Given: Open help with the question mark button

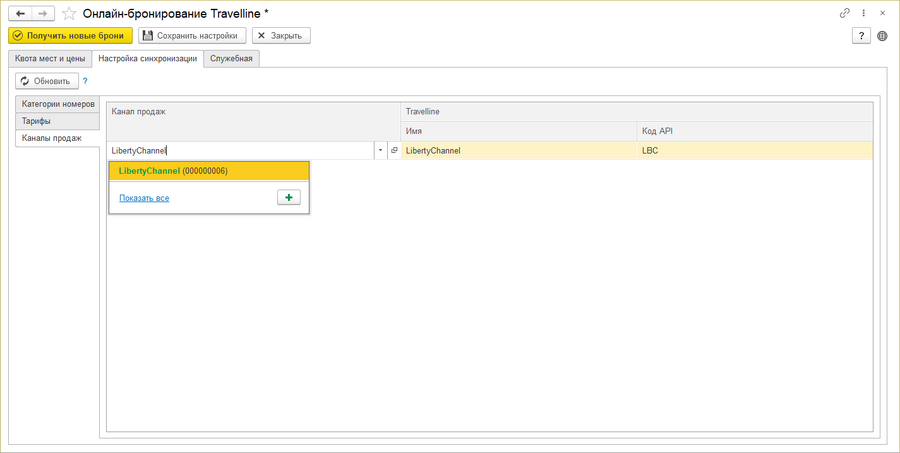Looking at the screenshot, I should pyautogui.click(x=861, y=36).
